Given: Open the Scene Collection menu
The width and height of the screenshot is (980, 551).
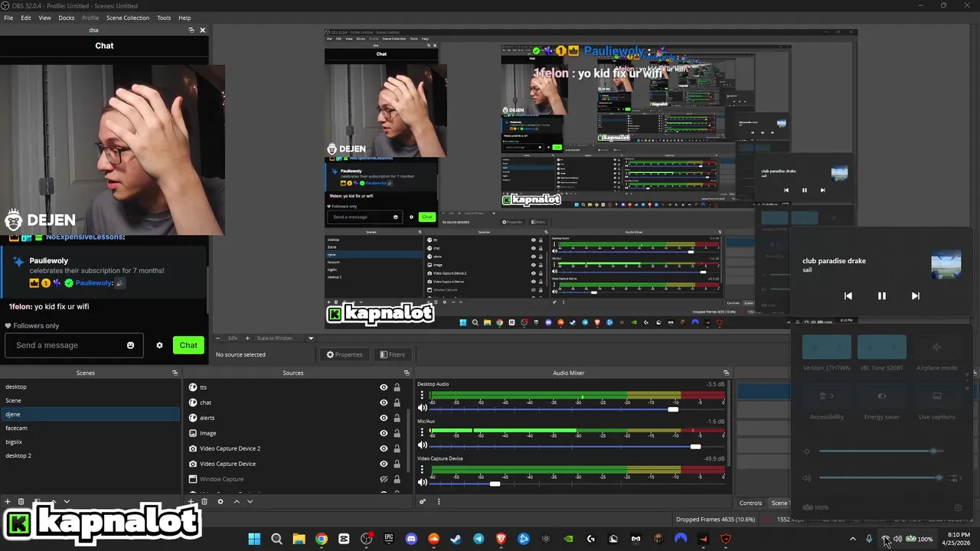Looking at the screenshot, I should click(x=128, y=18).
